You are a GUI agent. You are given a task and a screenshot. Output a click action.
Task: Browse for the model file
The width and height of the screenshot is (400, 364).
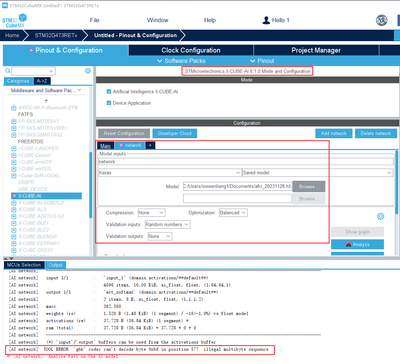309,186
